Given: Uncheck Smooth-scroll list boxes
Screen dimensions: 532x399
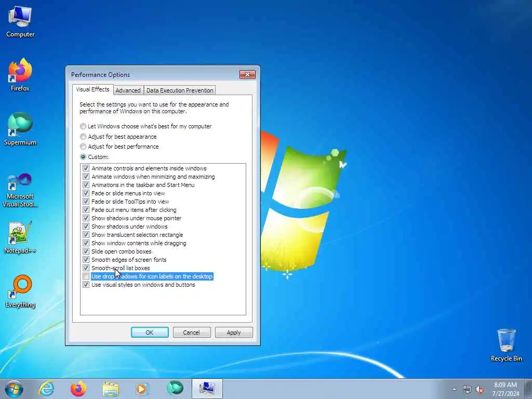Looking at the screenshot, I should [x=86, y=268].
